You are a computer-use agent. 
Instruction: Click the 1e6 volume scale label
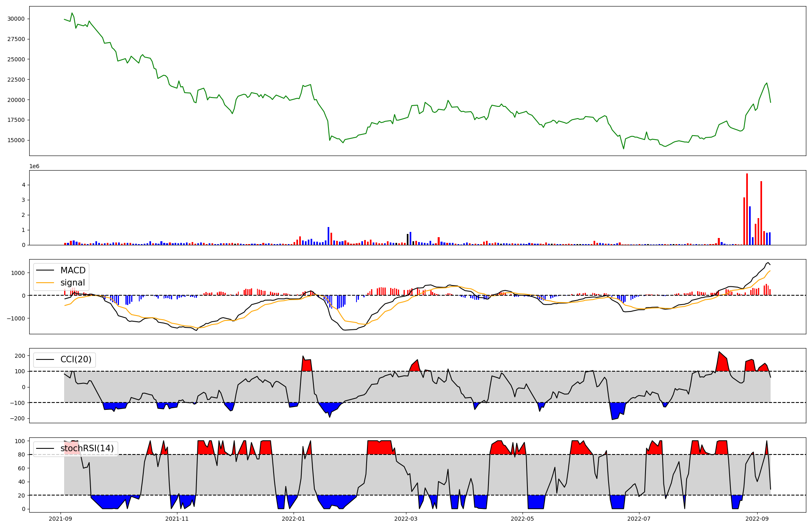tap(34, 166)
